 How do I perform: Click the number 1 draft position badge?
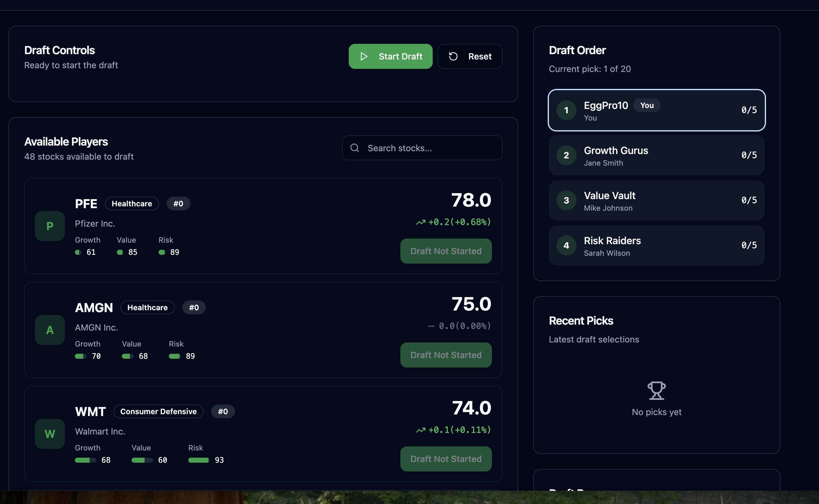[x=566, y=110]
